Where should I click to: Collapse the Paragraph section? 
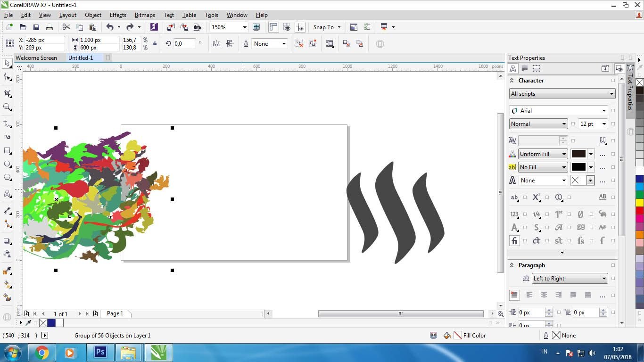tap(512, 265)
